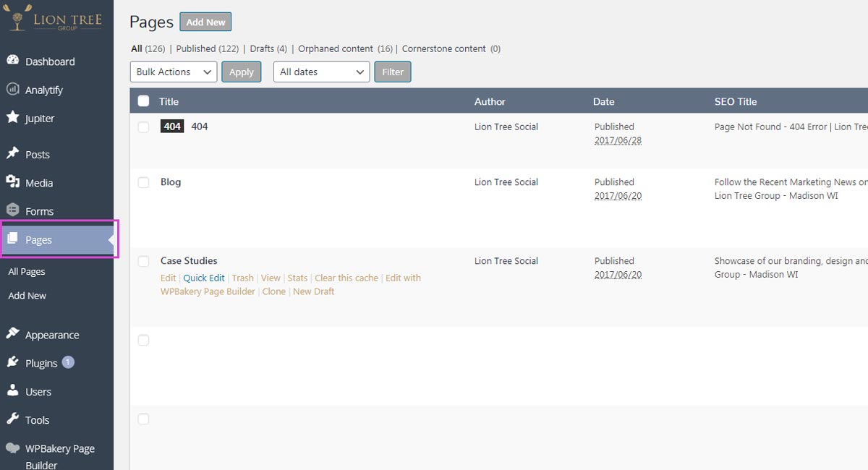This screenshot has height=470, width=868.
Task: Open the Tools menu item
Action: 37,419
